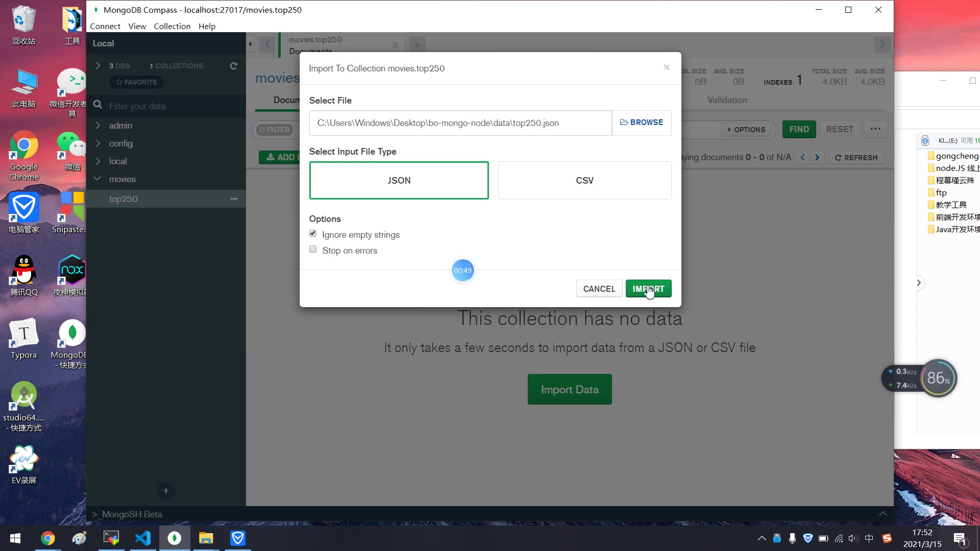980x551 pixels.
Task: Select CSV input file type
Action: [x=585, y=180]
